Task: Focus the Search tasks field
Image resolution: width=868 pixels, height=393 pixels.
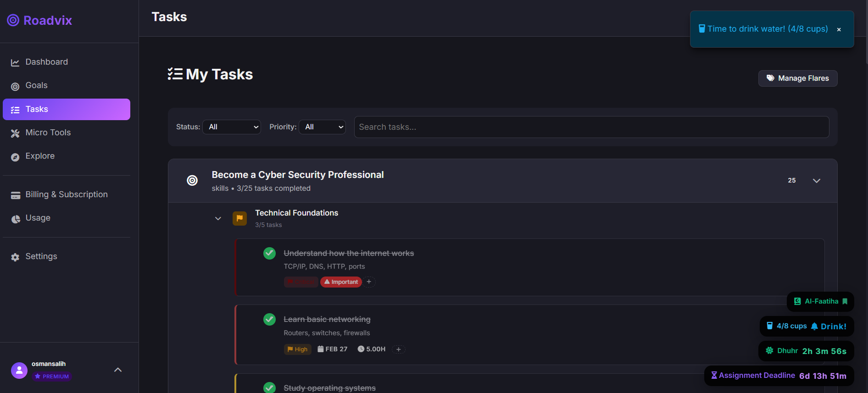Action: [x=591, y=127]
